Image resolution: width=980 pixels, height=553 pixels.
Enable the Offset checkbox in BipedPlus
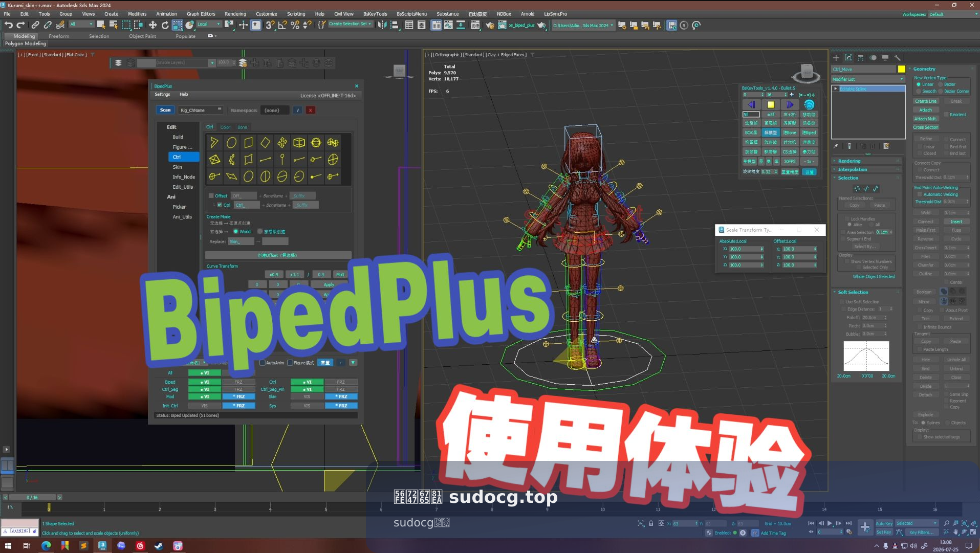tap(211, 195)
